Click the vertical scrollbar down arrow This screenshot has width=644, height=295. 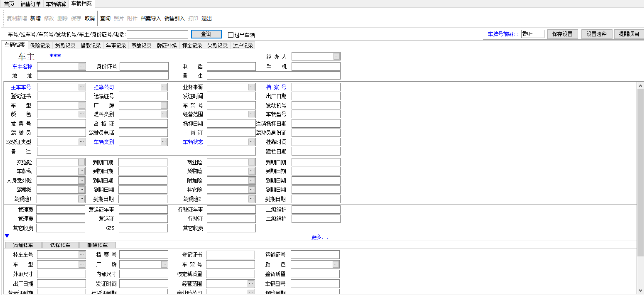pyautogui.click(x=640, y=290)
